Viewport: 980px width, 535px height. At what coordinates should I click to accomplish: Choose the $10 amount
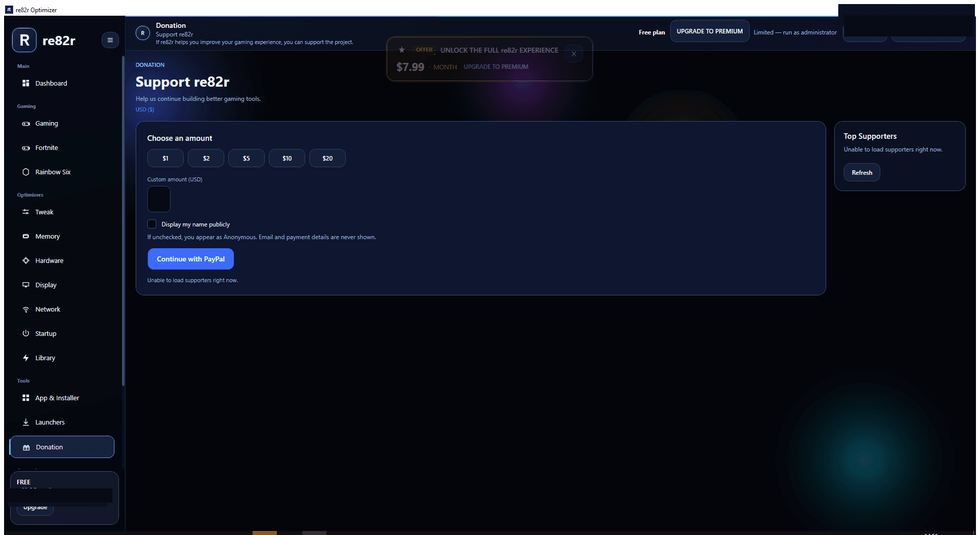pyautogui.click(x=287, y=158)
